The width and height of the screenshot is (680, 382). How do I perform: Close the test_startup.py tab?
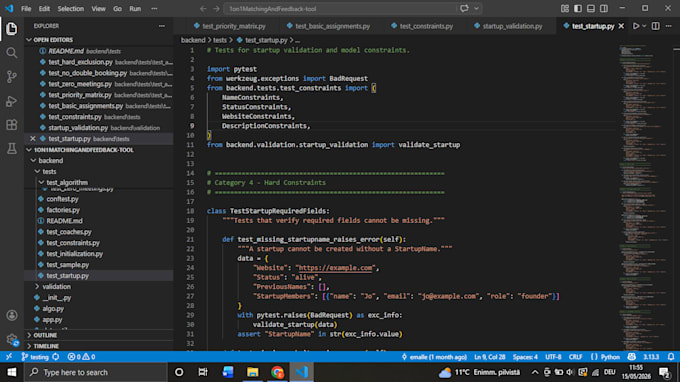(621, 26)
